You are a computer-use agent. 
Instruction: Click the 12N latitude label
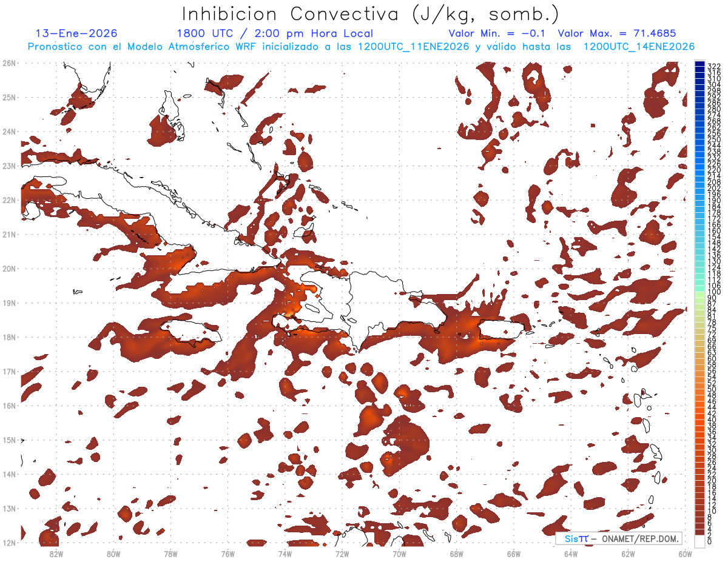(9, 543)
